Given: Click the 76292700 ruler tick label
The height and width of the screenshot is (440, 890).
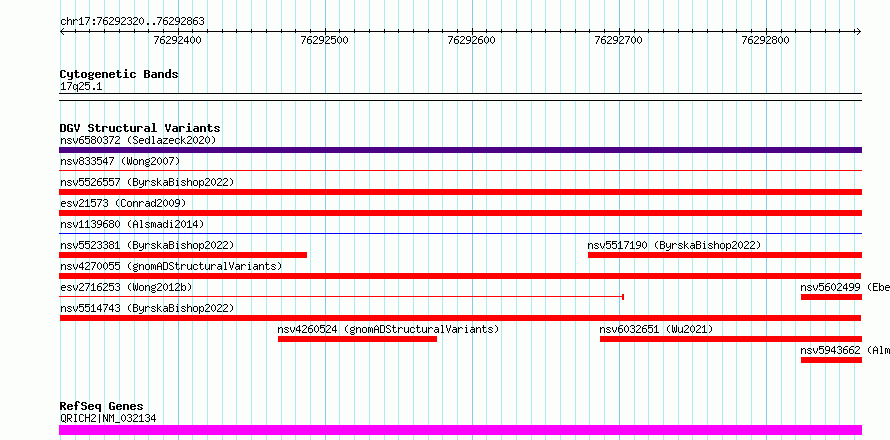Looking at the screenshot, I should pyautogui.click(x=619, y=40).
